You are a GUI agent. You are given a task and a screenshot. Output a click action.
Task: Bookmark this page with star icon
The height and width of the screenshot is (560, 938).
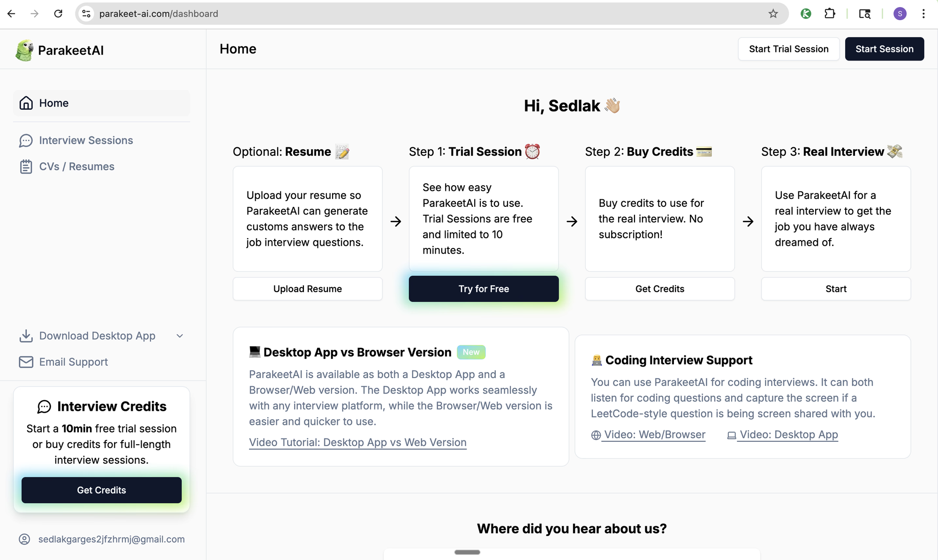coord(773,14)
